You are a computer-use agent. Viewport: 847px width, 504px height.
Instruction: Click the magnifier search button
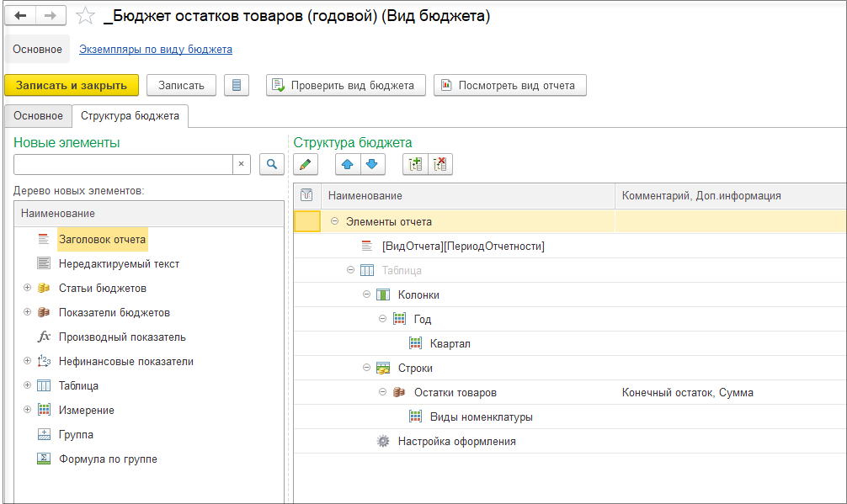click(x=271, y=165)
